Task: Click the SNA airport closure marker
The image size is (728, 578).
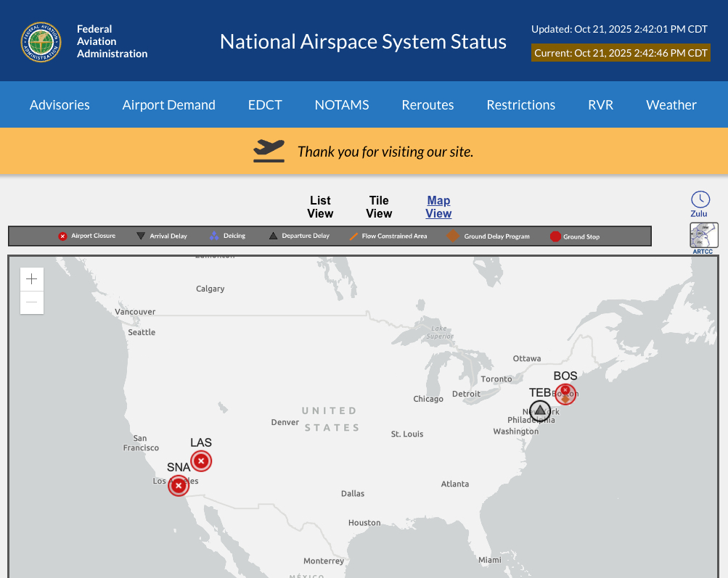Action: [x=179, y=485]
